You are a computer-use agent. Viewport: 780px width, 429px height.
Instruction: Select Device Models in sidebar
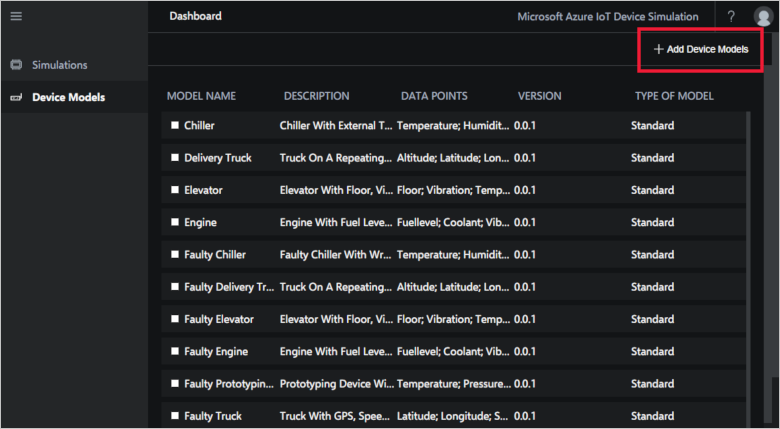69,98
